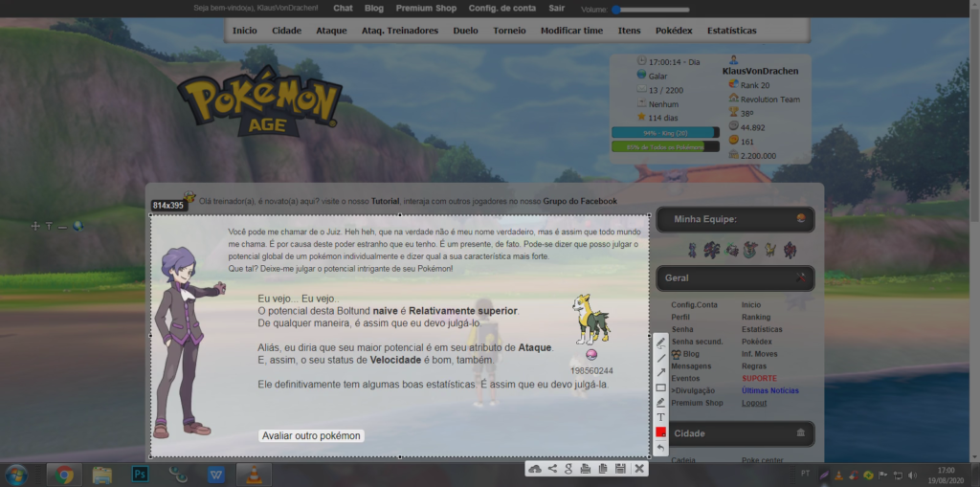Open Premium Shop in top bar
Screen dimensions: 980x487
coord(426,8)
